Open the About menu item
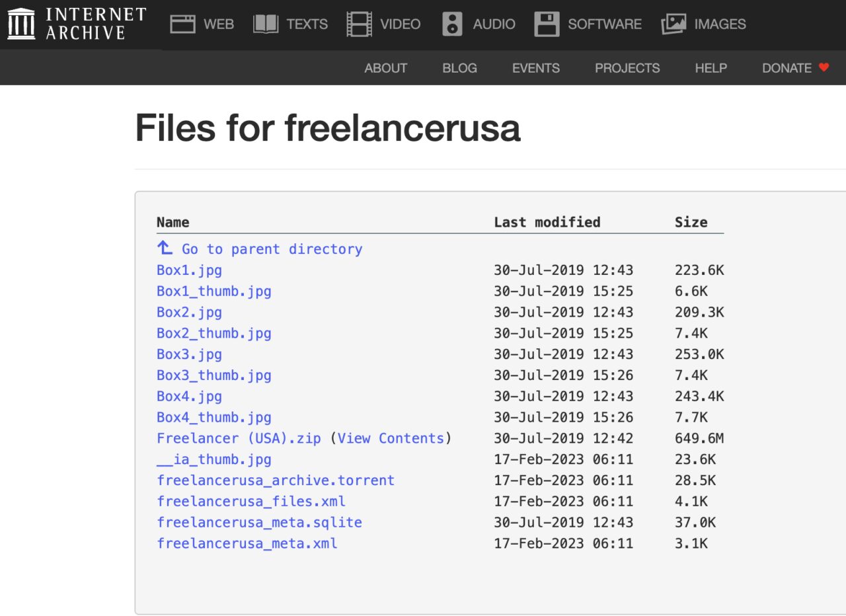Screen dimensions: 846x616 (386, 68)
